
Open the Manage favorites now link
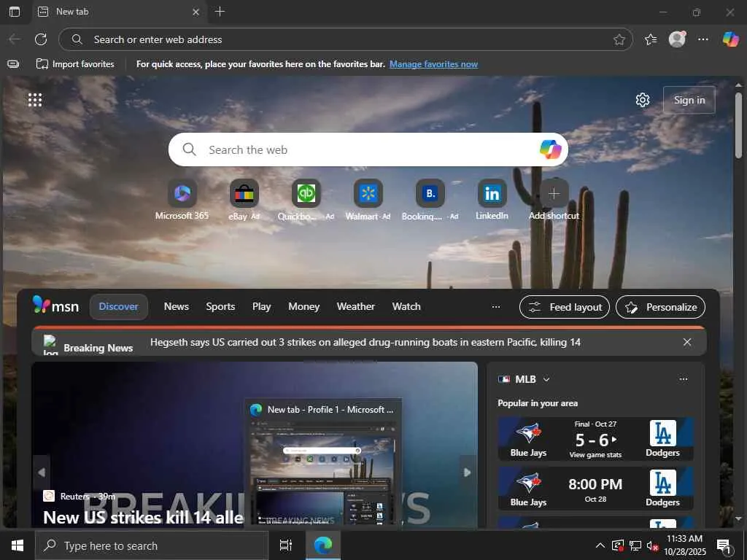(x=433, y=64)
